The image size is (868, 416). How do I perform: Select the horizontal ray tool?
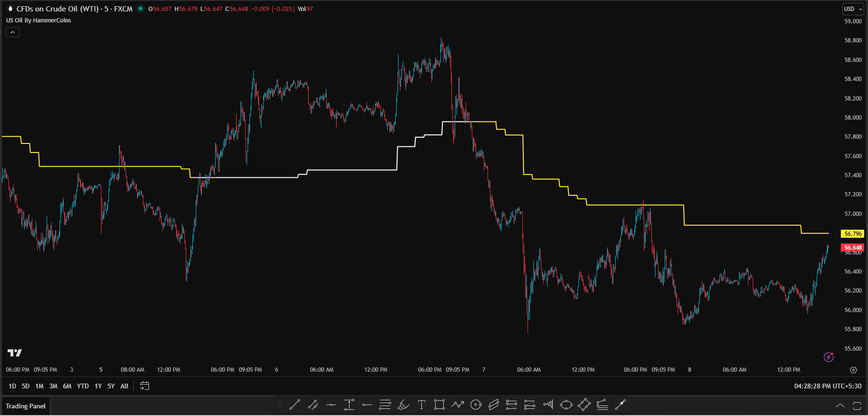[367, 405]
